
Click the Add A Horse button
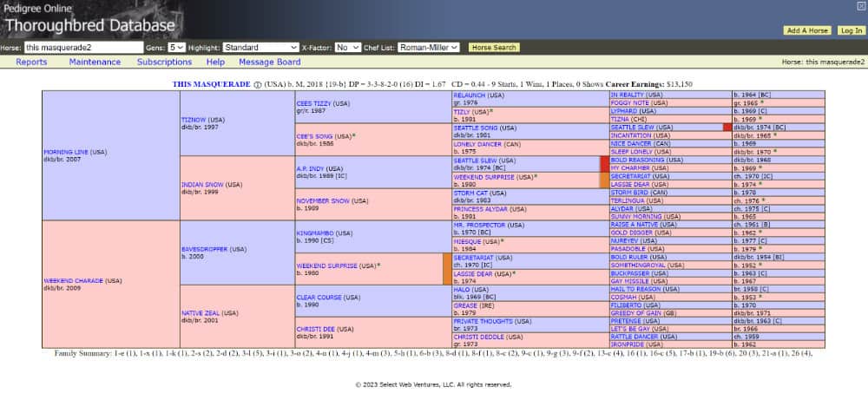[806, 30]
